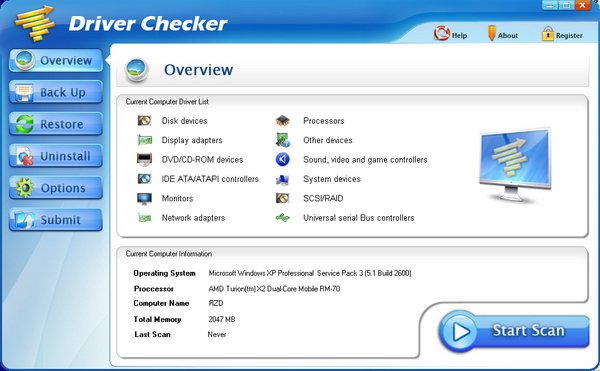Select the Processors label
This screenshot has height=371, width=600.
[324, 121]
